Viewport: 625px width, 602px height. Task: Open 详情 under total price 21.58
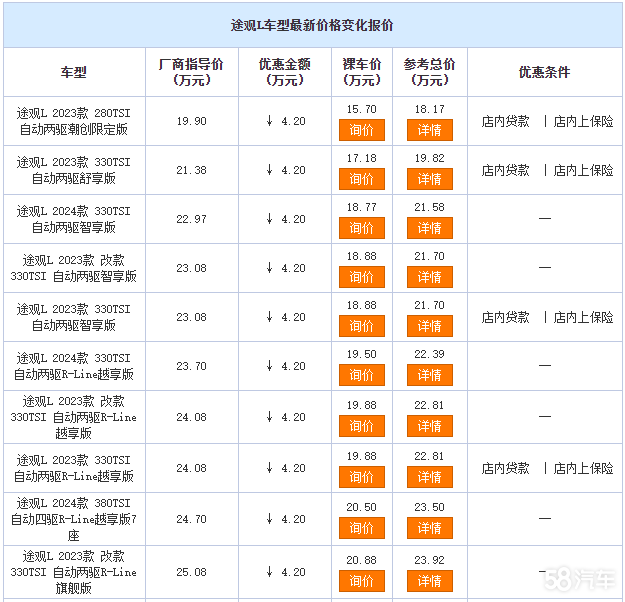coord(429,228)
